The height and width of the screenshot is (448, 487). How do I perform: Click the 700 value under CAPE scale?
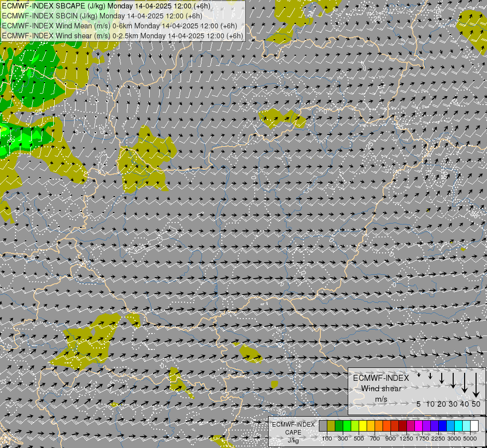pyautogui.click(x=375, y=439)
